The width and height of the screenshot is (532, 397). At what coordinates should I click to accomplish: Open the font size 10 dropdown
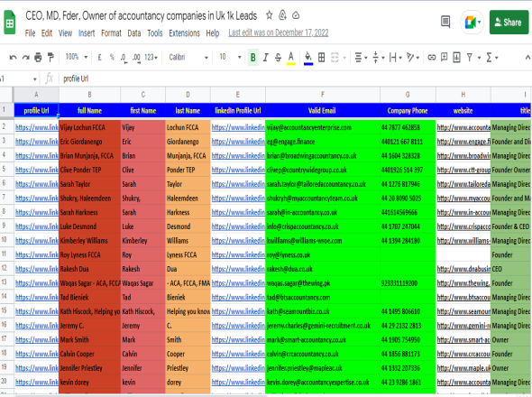pos(230,57)
